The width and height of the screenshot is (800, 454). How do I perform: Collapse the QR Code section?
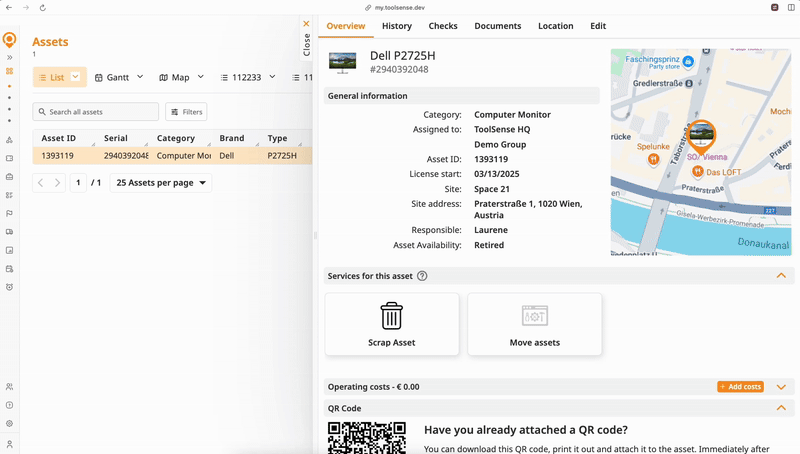(781, 408)
